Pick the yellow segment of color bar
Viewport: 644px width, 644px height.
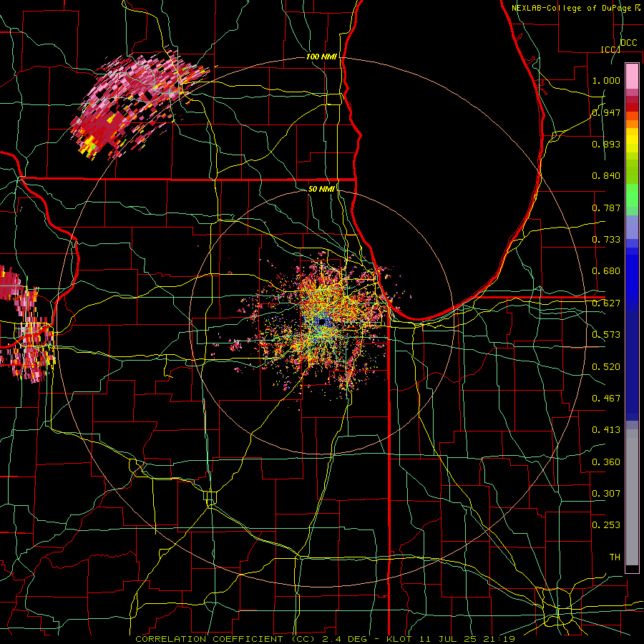click(632, 140)
